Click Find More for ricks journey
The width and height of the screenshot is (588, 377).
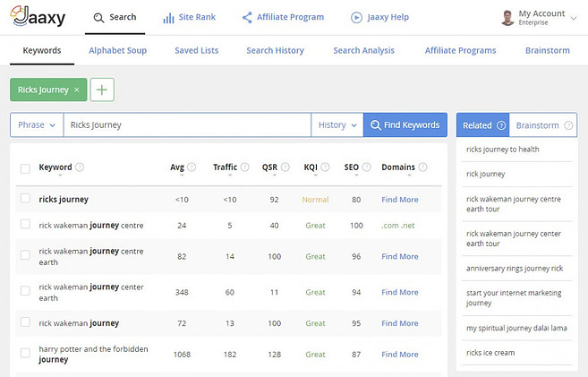click(x=400, y=200)
